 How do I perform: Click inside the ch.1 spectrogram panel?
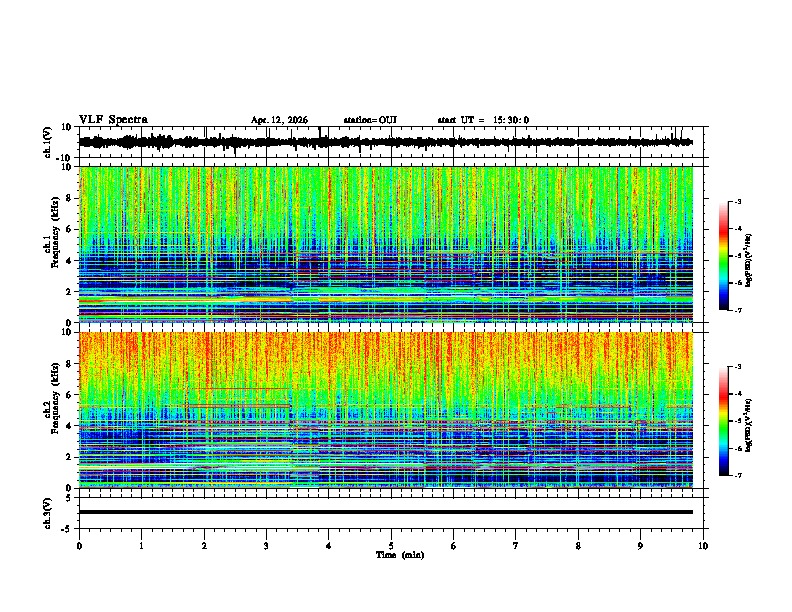pos(386,244)
